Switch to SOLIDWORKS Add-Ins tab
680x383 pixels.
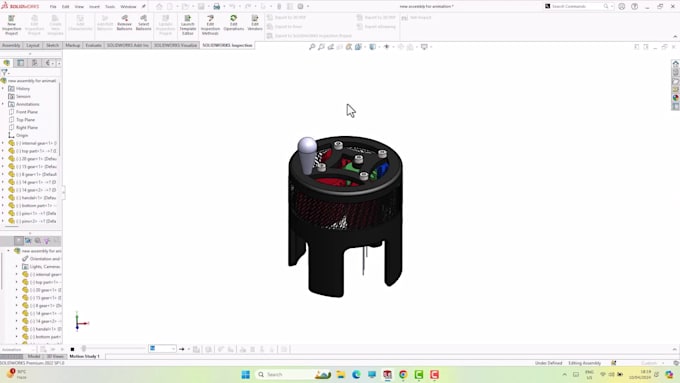pyautogui.click(x=128, y=45)
